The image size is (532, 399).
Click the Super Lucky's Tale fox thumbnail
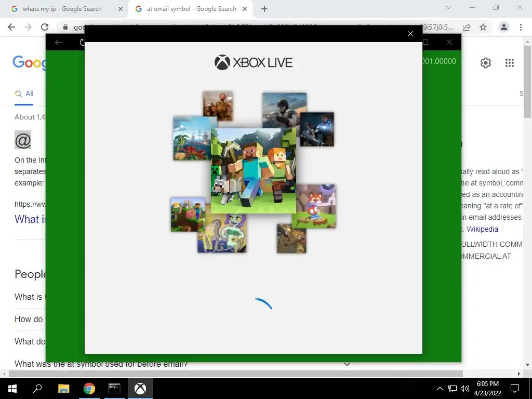(x=316, y=206)
